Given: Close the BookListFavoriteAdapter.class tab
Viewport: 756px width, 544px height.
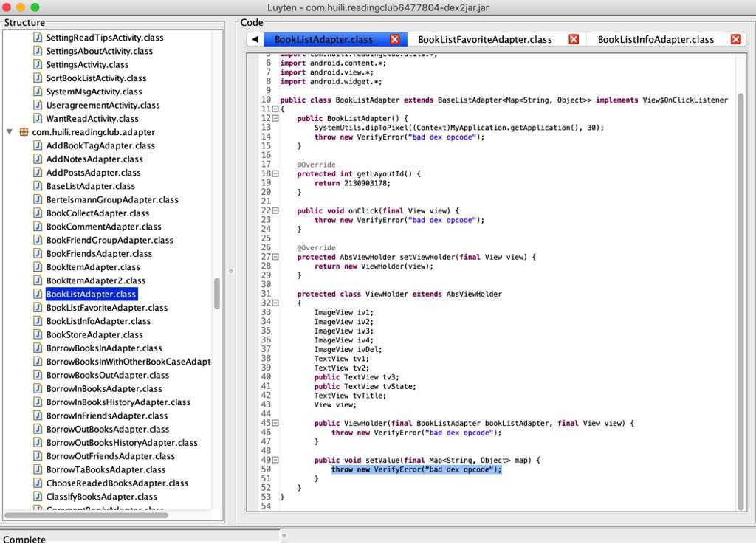Looking at the screenshot, I should tap(574, 39).
